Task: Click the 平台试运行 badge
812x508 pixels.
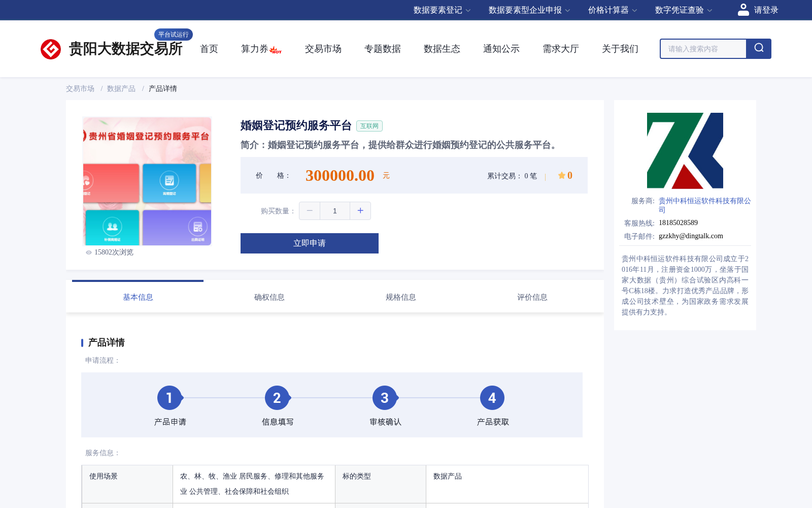Action: pos(174,35)
